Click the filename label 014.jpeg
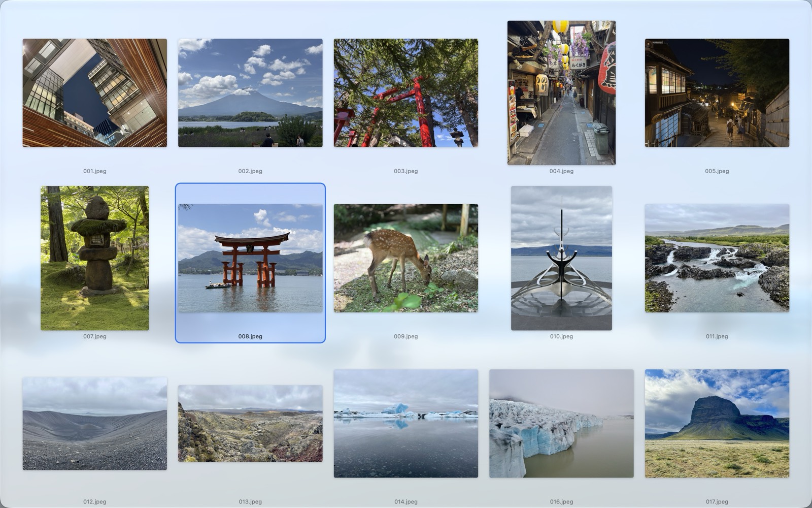 (x=406, y=502)
